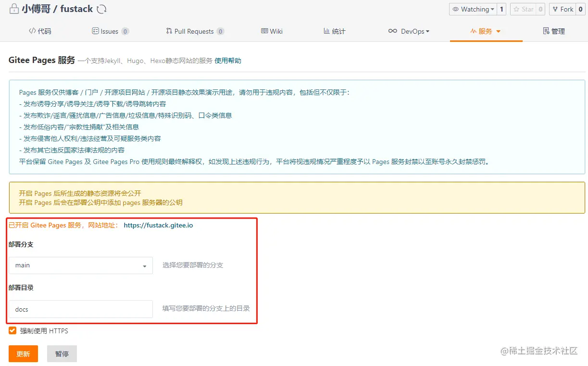Expand the 服务 menu
588x366 pixels.
(486, 31)
